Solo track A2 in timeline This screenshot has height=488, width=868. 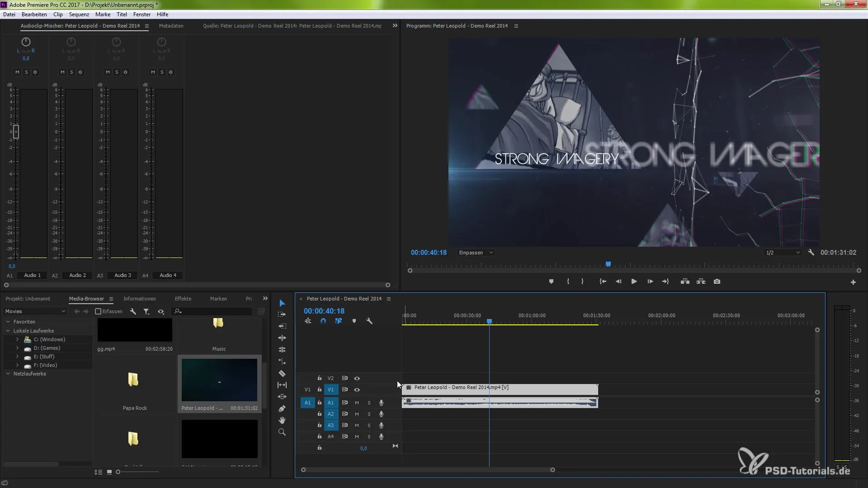pos(369,414)
